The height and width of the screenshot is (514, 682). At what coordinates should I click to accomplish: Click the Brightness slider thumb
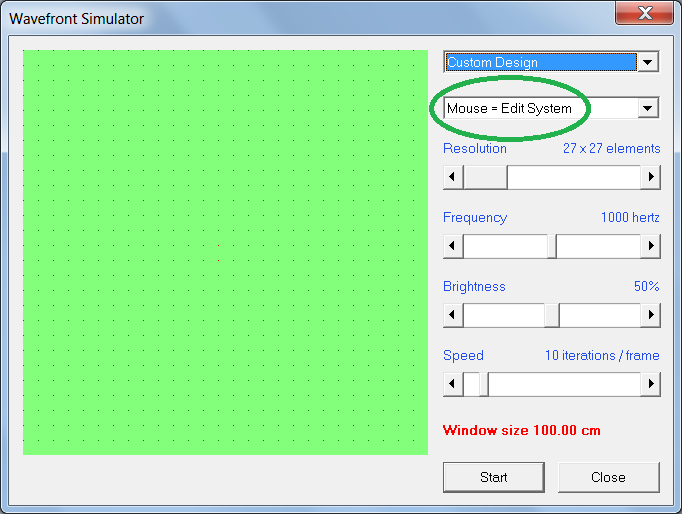pyautogui.click(x=552, y=315)
